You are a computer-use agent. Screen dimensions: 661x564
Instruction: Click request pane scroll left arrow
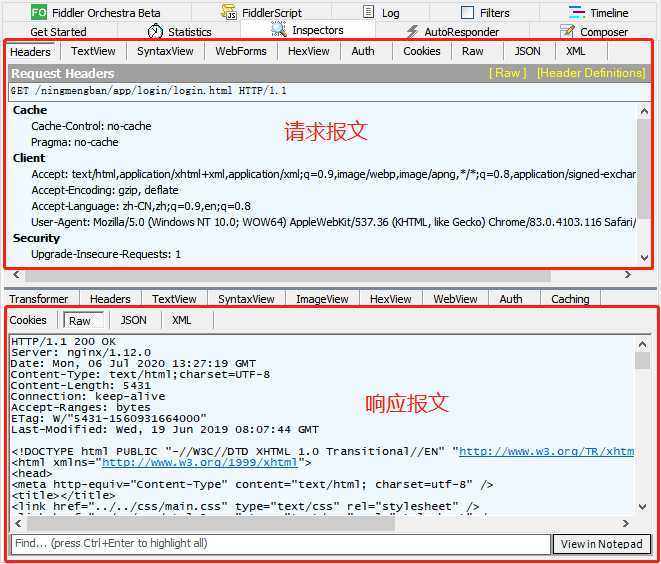(16, 275)
